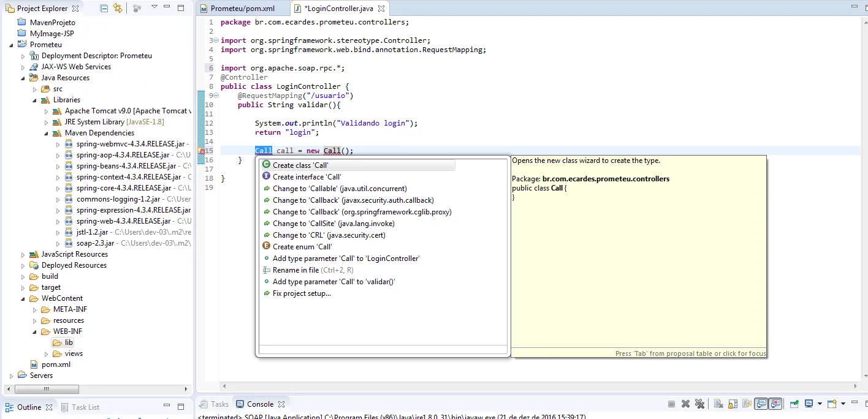
Task: Switch to the Prometeu/pom.xml editor tab
Action: tap(242, 9)
